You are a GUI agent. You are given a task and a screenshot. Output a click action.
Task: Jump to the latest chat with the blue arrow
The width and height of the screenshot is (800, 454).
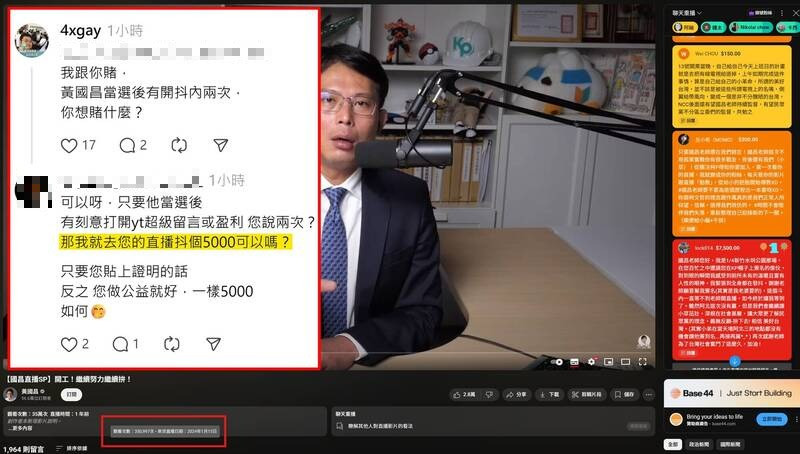click(x=734, y=361)
